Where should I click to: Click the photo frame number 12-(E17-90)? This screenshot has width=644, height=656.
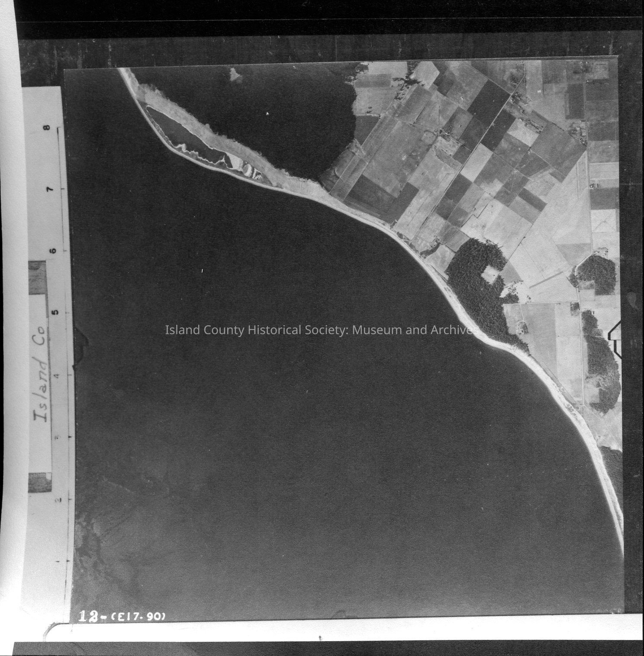122,617
